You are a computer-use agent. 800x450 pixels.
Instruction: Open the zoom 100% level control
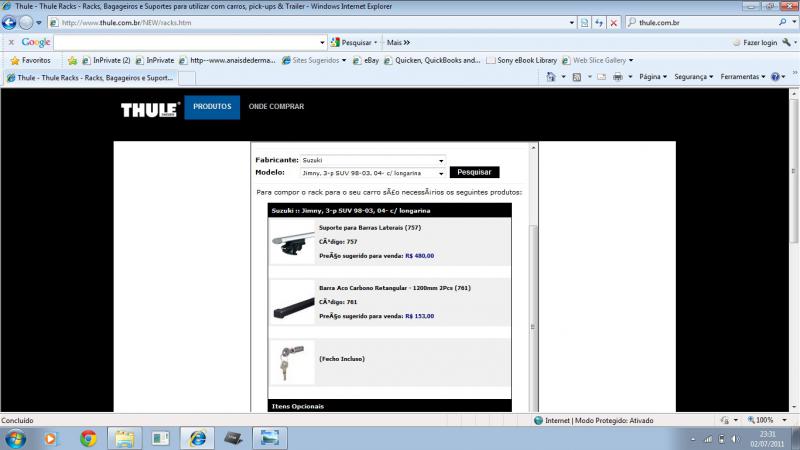click(767, 420)
